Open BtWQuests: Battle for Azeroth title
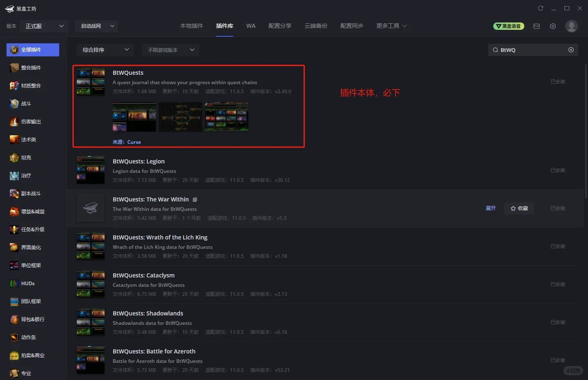588x380 pixels. pos(154,351)
